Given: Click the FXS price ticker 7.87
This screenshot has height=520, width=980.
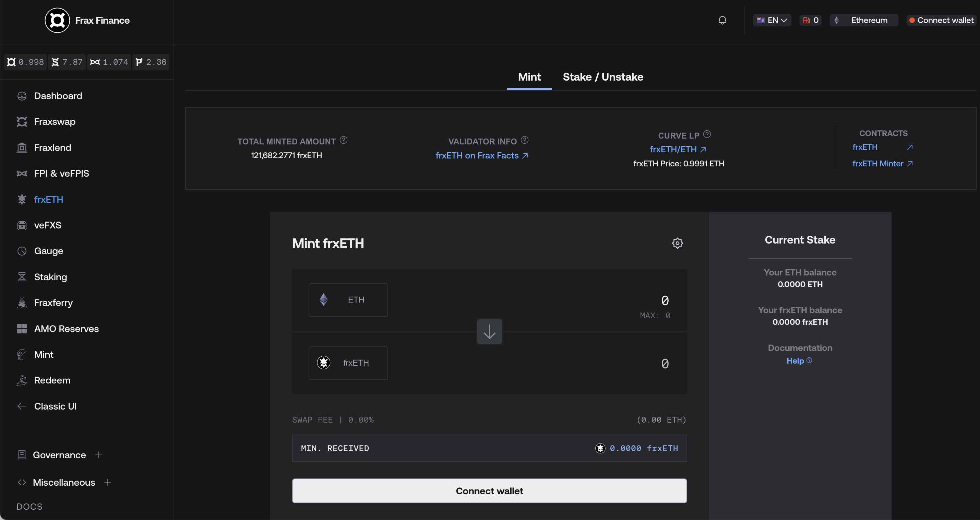Looking at the screenshot, I should pos(67,62).
